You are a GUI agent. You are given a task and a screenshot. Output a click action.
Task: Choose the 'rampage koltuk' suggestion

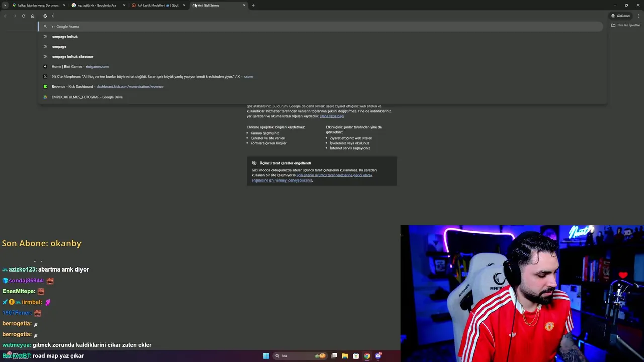click(321, 36)
